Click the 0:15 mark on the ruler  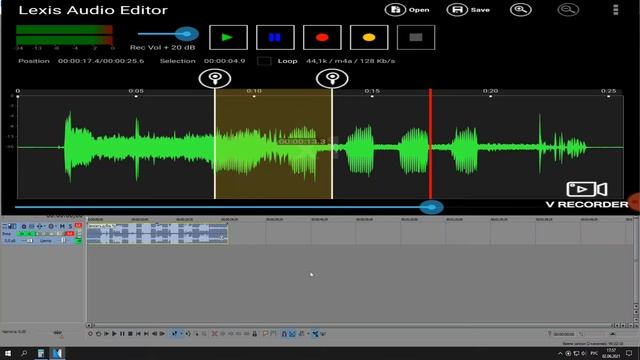point(372,91)
